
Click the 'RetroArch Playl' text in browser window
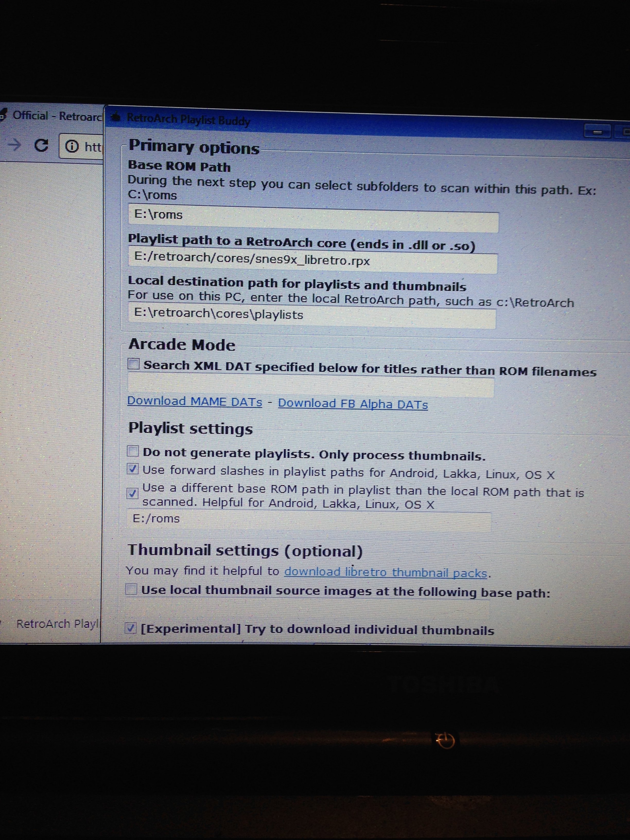click(58, 624)
